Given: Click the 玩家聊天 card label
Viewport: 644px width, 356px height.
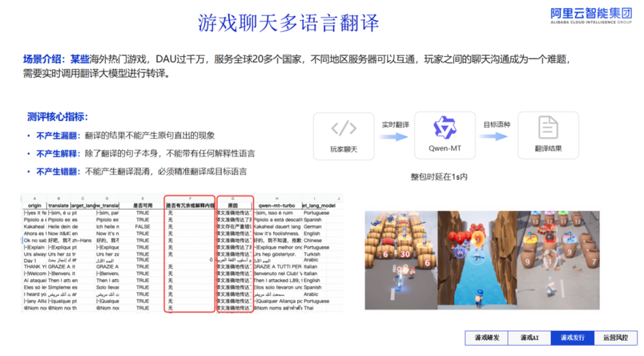Looking at the screenshot, I should tap(344, 149).
